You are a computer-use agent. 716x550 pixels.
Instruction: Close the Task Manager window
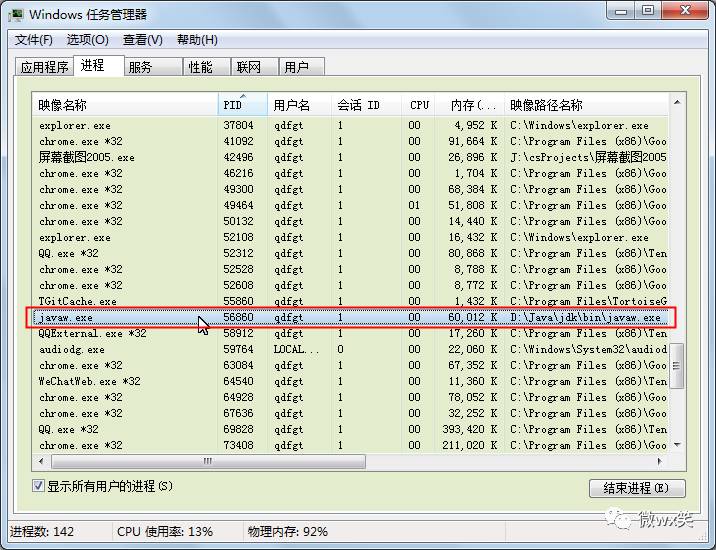685,11
